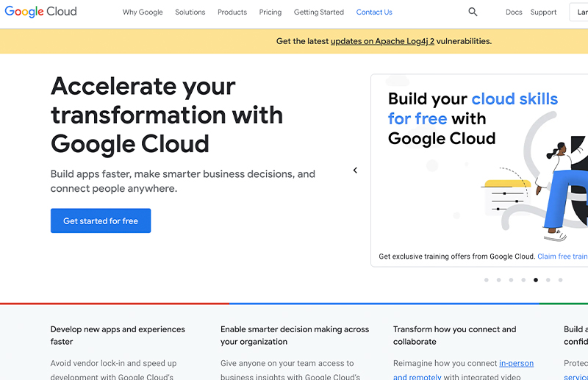
Task: Open the Getting Started menu item
Action: click(x=319, y=12)
